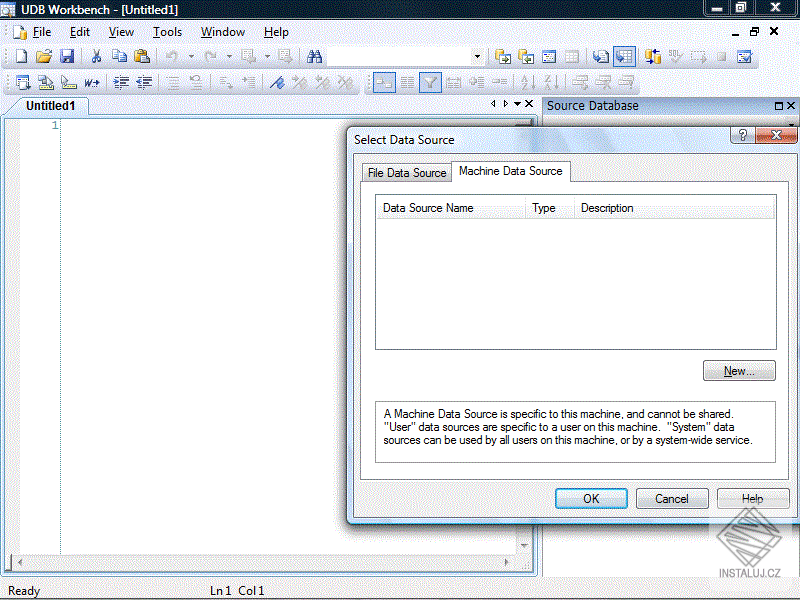Screen dimensions: 800x600
Task: Toggle the criteria grid lines button beside diagram
Action: pyautogui.click(x=407, y=82)
